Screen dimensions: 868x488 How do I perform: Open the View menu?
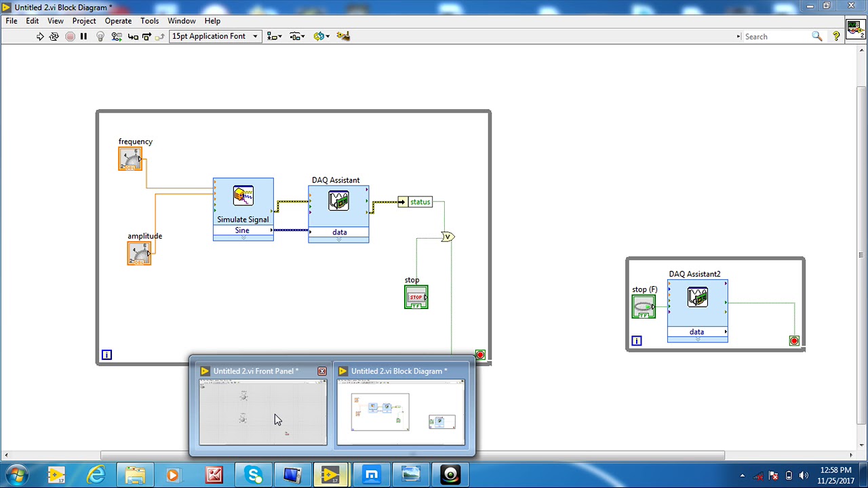pos(56,21)
